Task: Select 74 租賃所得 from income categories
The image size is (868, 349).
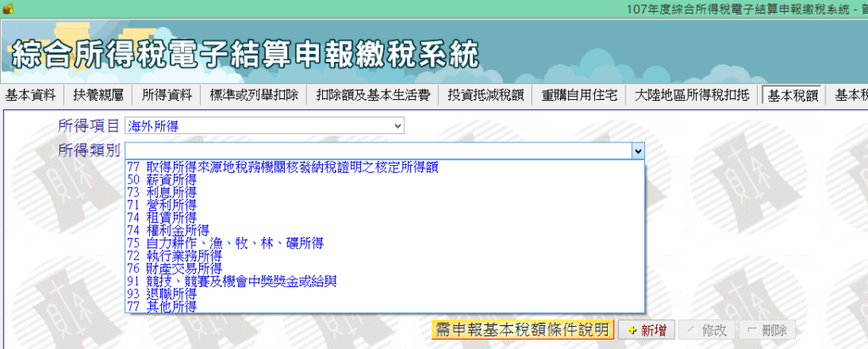Action: tap(161, 218)
